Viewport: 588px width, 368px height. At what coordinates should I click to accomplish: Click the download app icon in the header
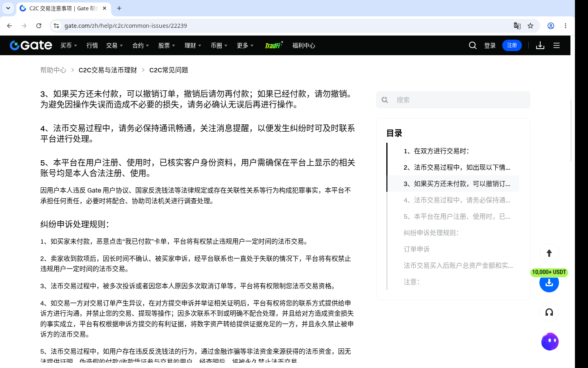click(x=540, y=45)
